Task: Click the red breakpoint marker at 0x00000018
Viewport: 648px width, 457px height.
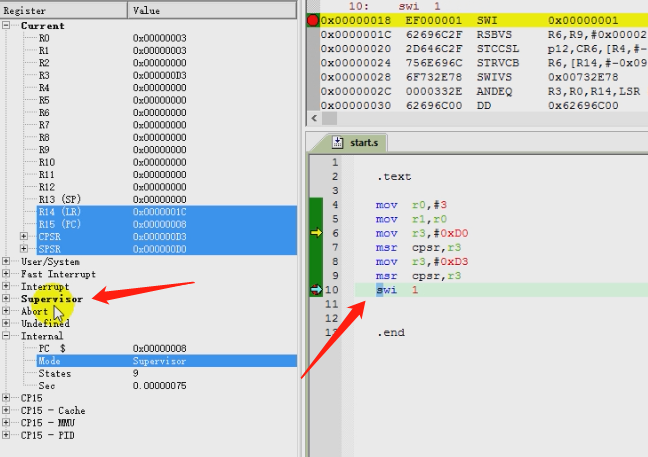Action: click(312, 19)
